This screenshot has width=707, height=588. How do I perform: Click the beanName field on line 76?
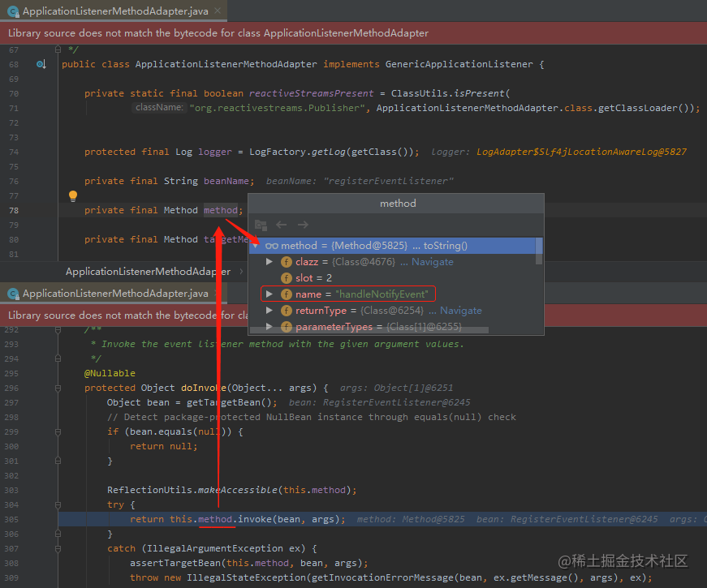click(x=226, y=181)
